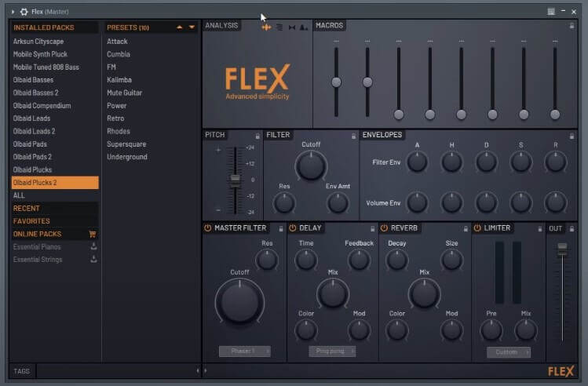Download the Essential Pianos pack
Image resolution: width=588 pixels, height=386 pixels.
pos(93,246)
